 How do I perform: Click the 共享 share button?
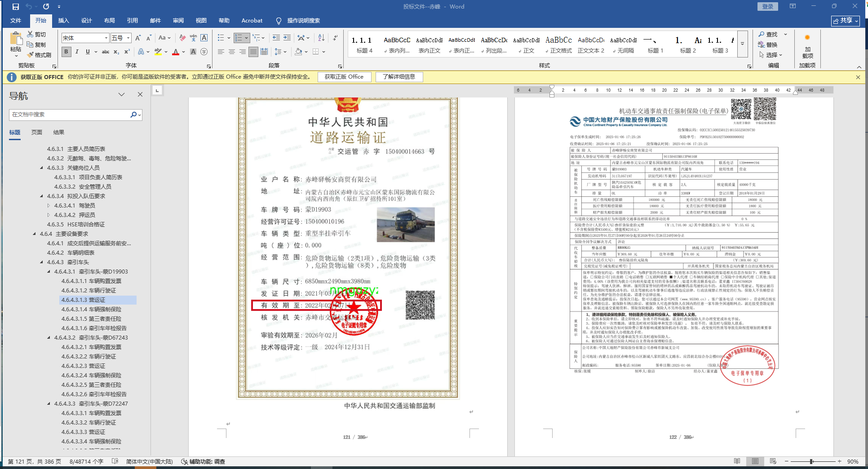(x=845, y=21)
